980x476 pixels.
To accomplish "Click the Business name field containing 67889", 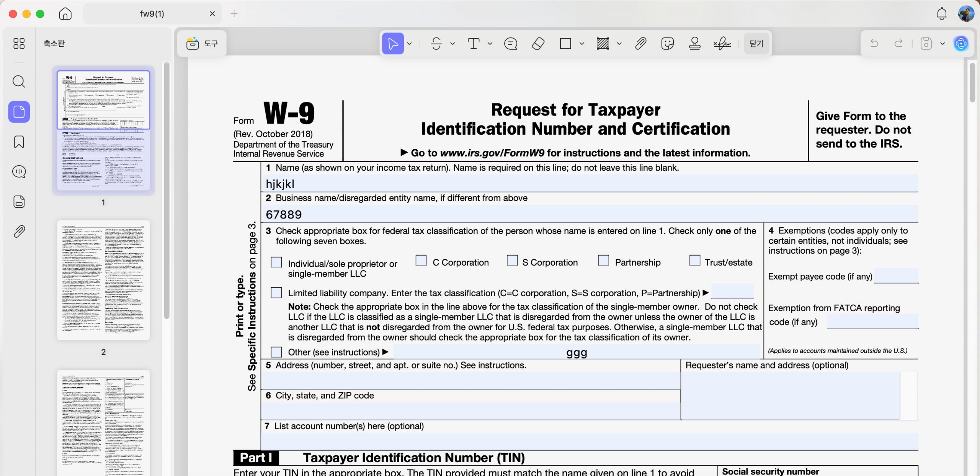I will (590, 214).
